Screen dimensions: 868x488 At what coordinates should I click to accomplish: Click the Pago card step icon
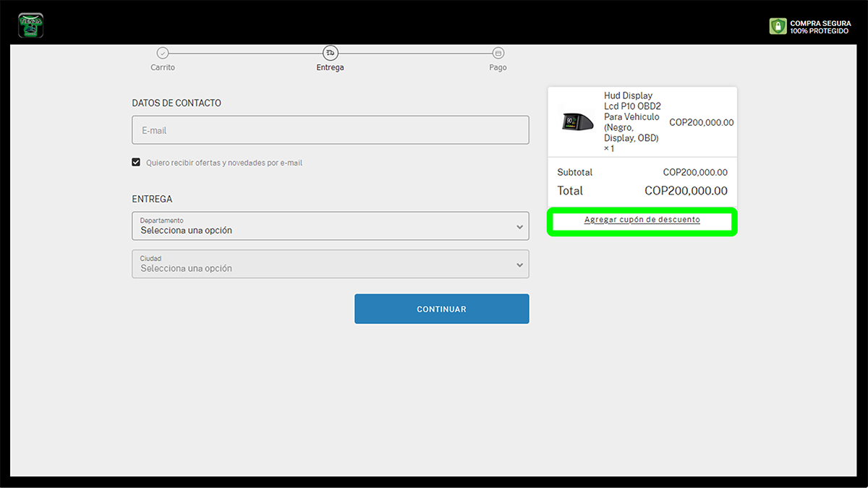498,53
